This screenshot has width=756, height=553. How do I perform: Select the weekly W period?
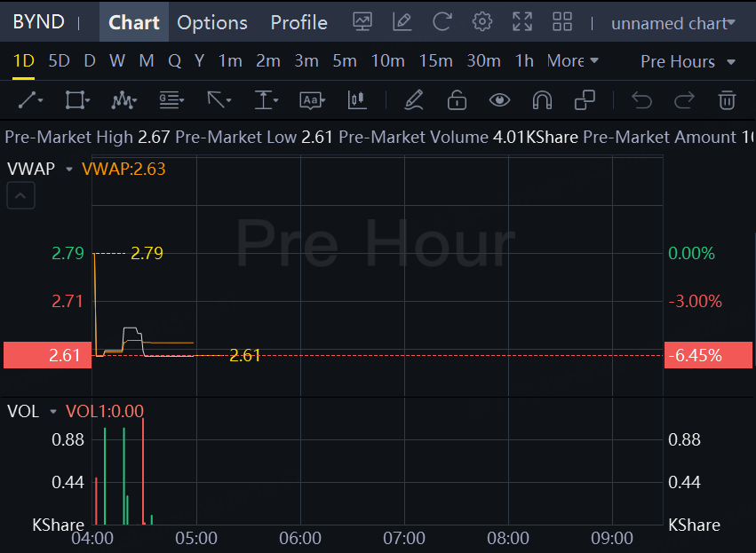[117, 61]
